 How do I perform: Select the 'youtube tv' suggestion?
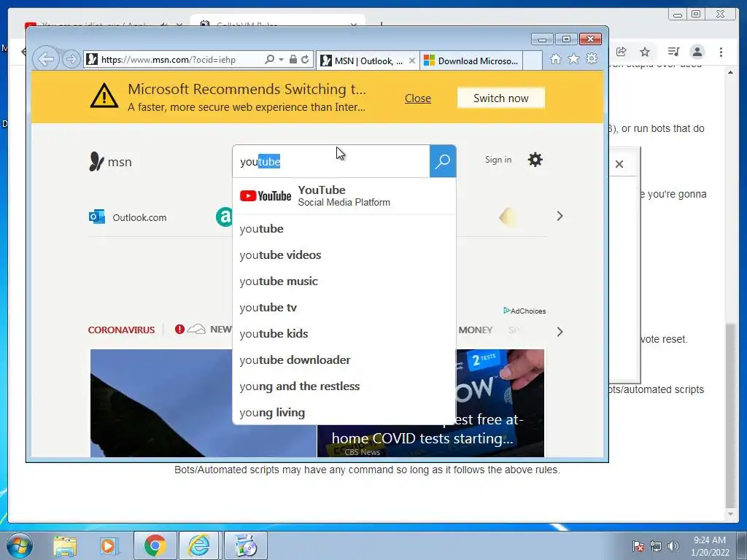(344, 308)
